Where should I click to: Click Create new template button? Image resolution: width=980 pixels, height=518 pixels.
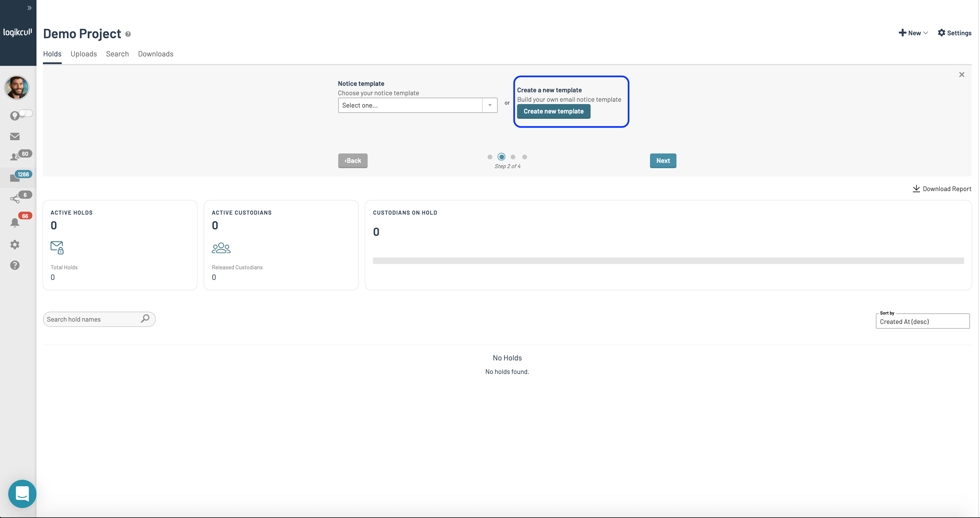point(553,111)
